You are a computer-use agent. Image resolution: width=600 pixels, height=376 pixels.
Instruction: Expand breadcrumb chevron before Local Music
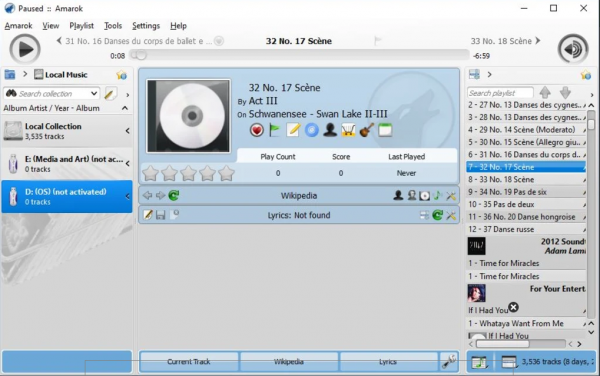(x=25, y=74)
